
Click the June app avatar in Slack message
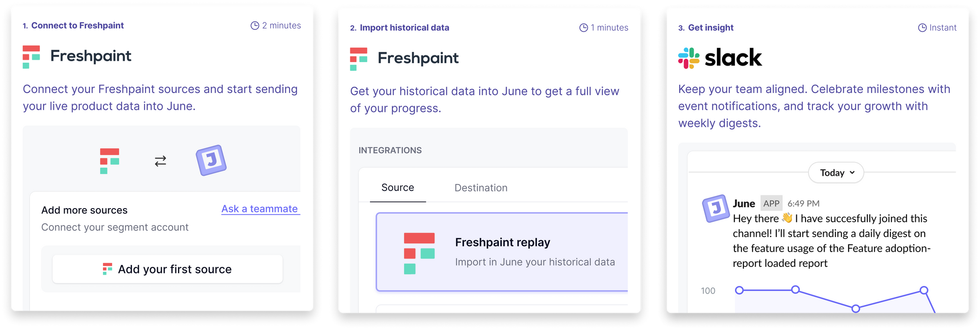tap(716, 208)
